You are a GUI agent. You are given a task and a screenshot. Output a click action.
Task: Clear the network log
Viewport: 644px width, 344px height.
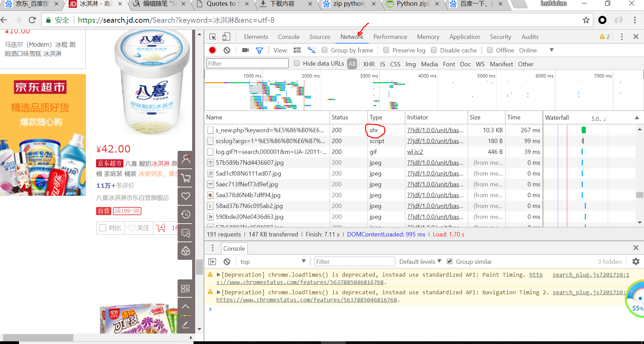click(x=227, y=50)
